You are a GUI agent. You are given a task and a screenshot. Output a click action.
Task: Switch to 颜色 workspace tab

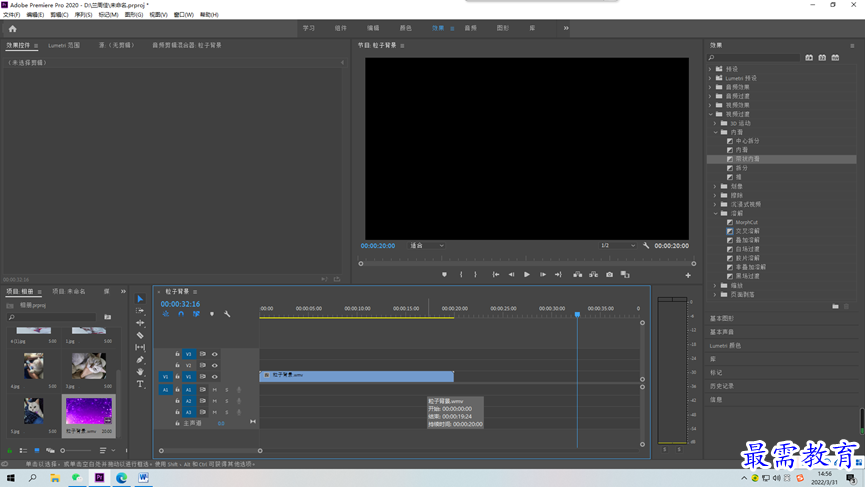pos(405,28)
